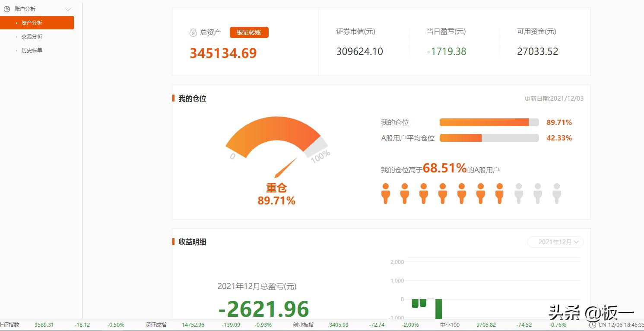The image size is (644, 331).
Task: Click the index value 3405.93
Action: click(x=339, y=325)
